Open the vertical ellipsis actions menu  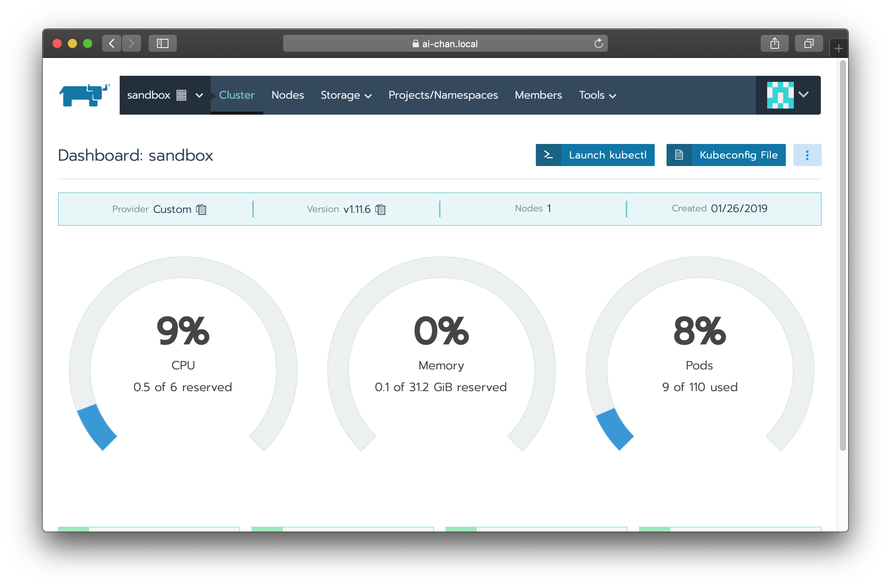807,155
